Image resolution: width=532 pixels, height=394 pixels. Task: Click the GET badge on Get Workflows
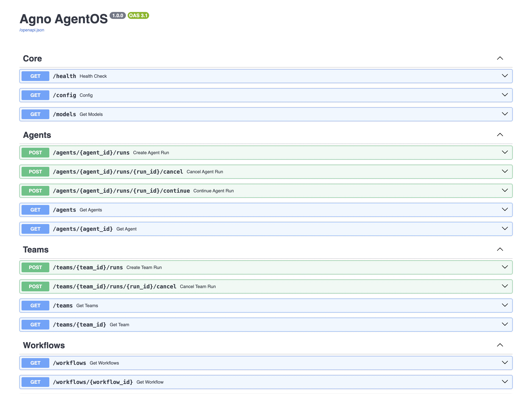35,363
